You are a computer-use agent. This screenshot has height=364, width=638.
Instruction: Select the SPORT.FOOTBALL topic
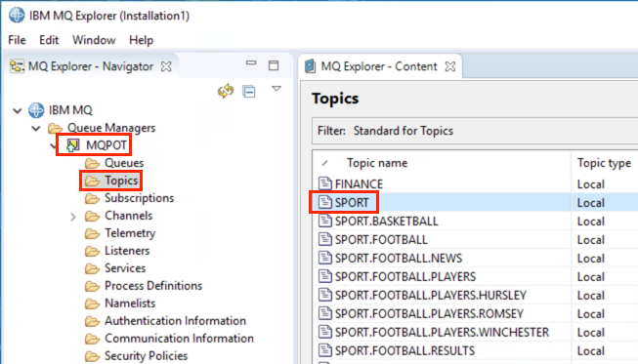pyautogui.click(x=381, y=240)
